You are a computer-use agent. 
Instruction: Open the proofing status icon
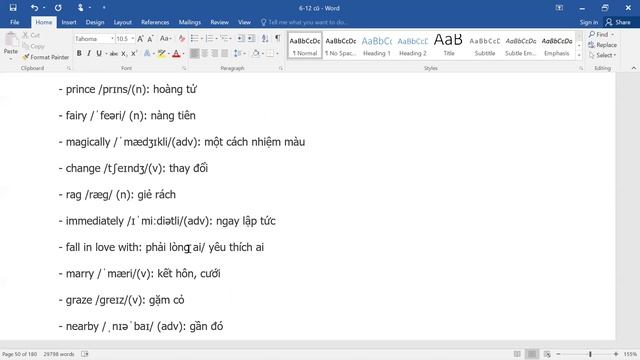coord(84,354)
